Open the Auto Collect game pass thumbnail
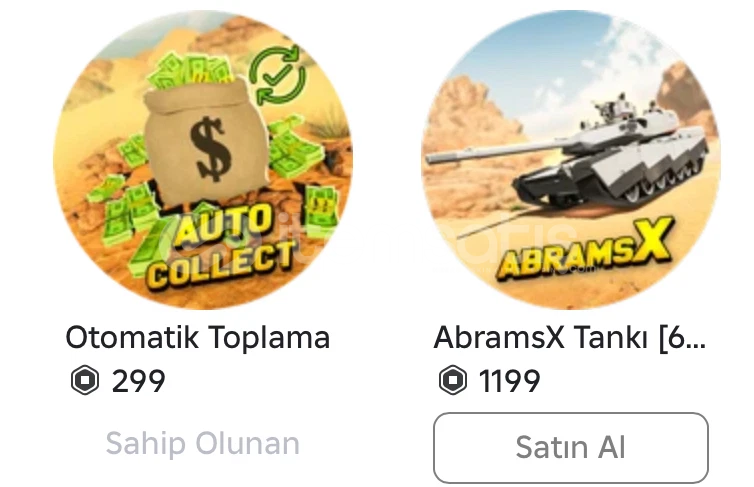Image resolution: width=754 pixels, height=487 pixels. pos(203,160)
